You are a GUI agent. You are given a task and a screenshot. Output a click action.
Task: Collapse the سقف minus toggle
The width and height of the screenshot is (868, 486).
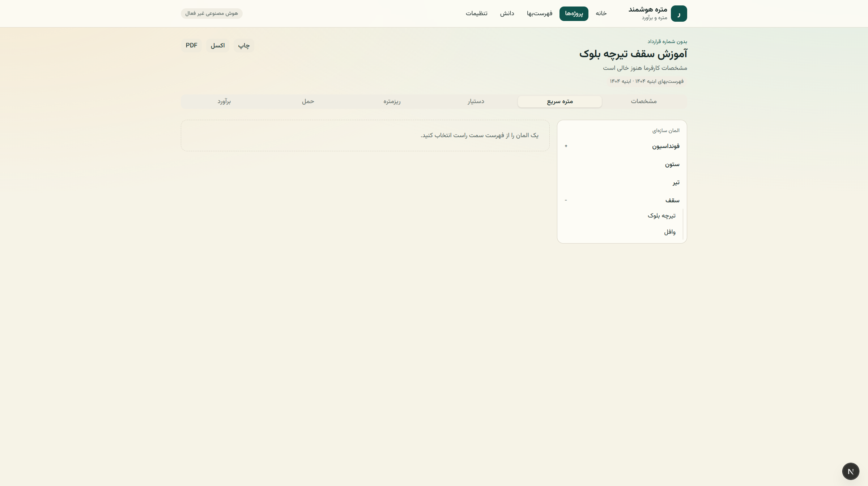566,200
